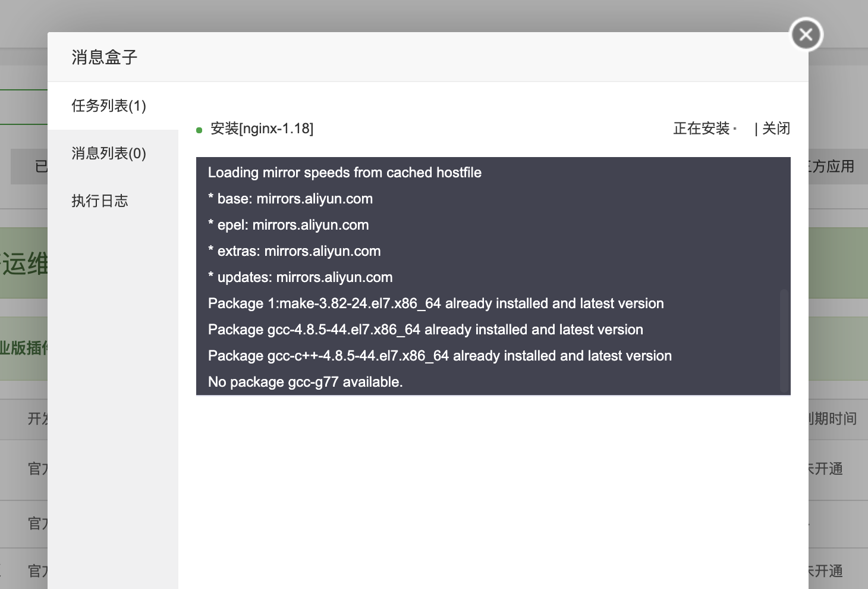This screenshot has height=589, width=868.
Task: Select the 安装[nginx-1.18] task title
Action: (x=262, y=129)
